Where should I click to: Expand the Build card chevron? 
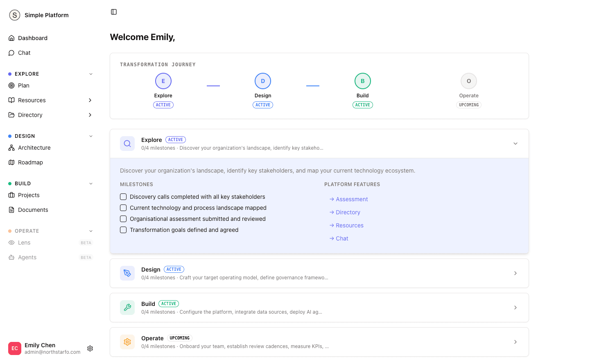pyautogui.click(x=515, y=308)
